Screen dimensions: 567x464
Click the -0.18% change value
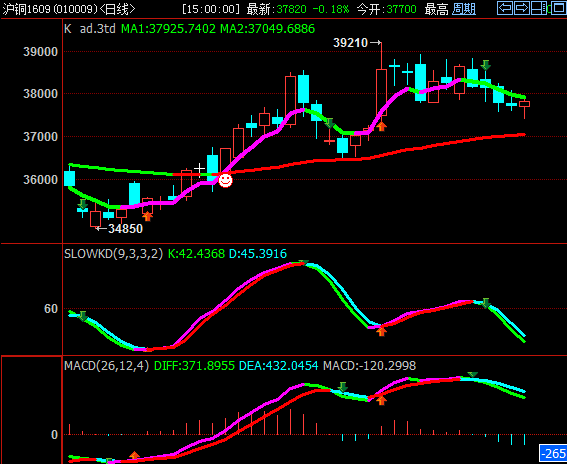tap(331, 9)
